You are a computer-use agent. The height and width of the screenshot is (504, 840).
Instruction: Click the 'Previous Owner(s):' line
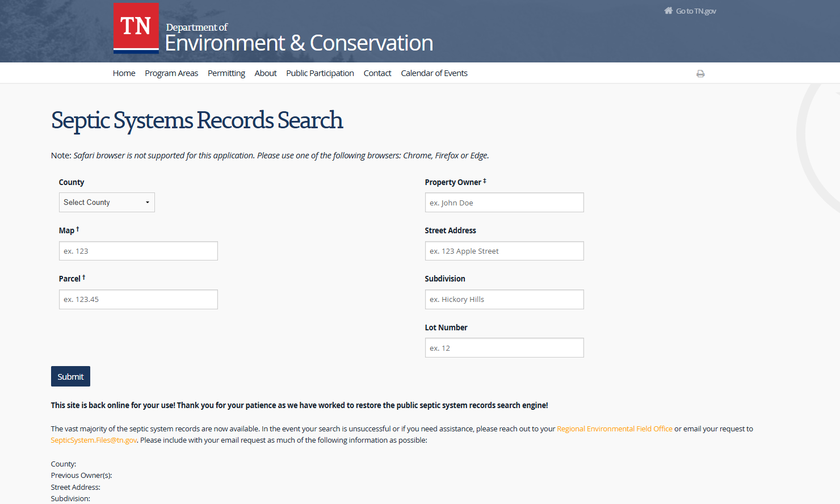click(x=82, y=476)
